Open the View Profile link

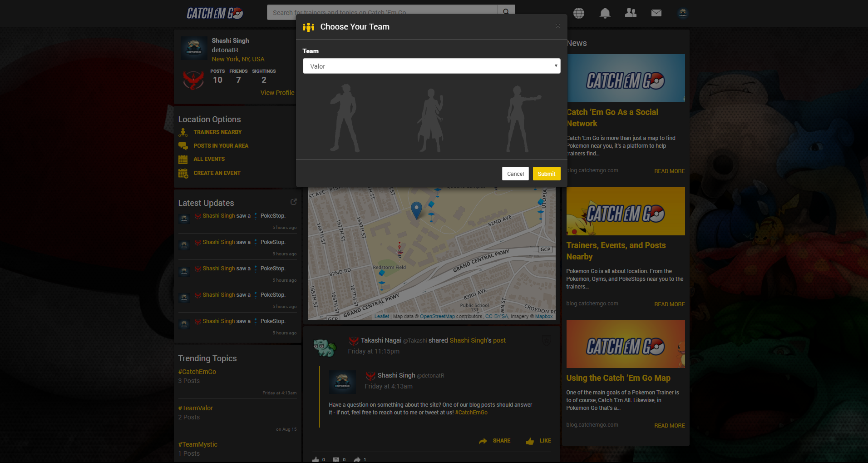click(x=277, y=93)
